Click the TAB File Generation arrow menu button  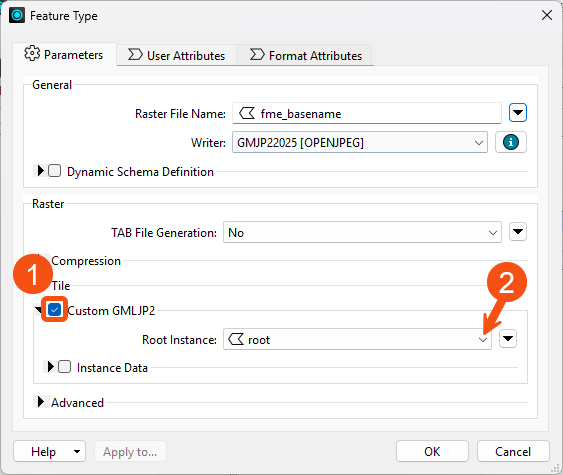tap(518, 232)
